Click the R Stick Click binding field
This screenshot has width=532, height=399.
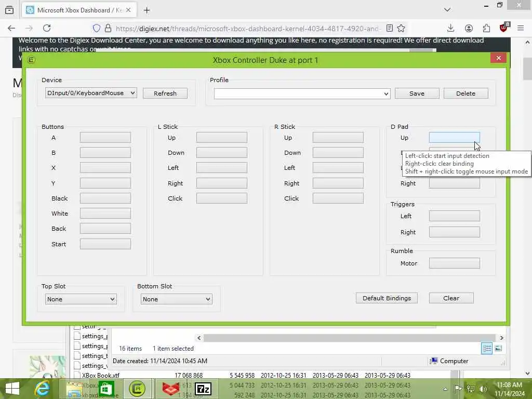(x=338, y=198)
